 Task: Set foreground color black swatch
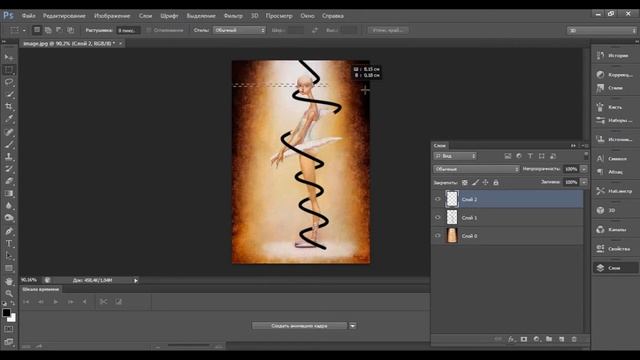point(6,313)
